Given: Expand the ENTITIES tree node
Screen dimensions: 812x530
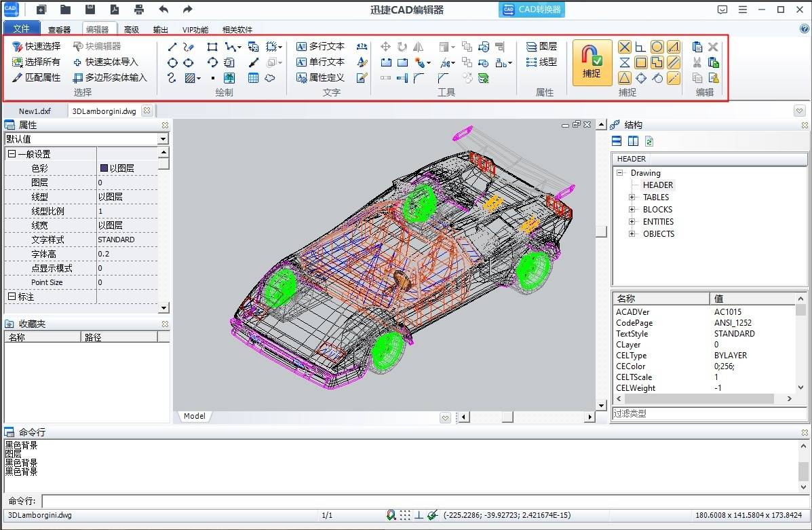Looking at the screenshot, I should point(632,221).
